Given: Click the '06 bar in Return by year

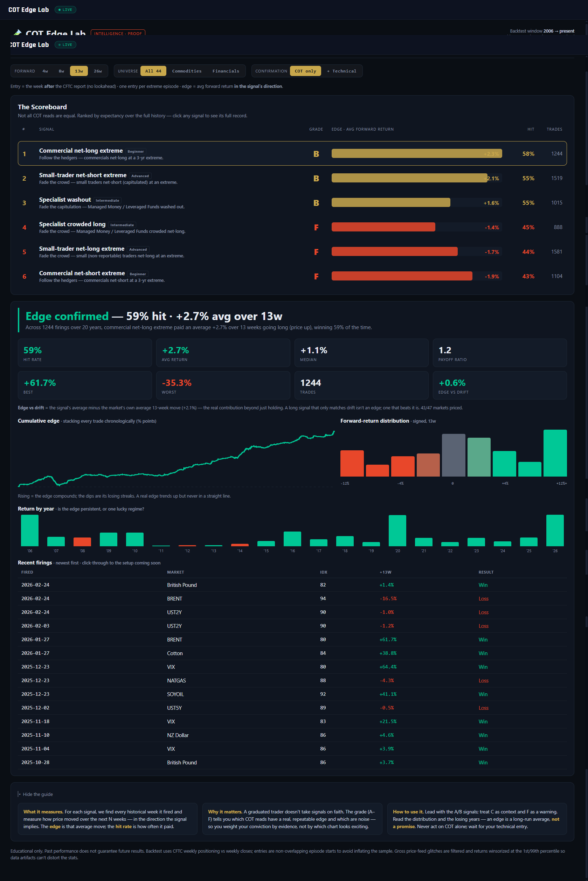Looking at the screenshot, I should 30,530.
